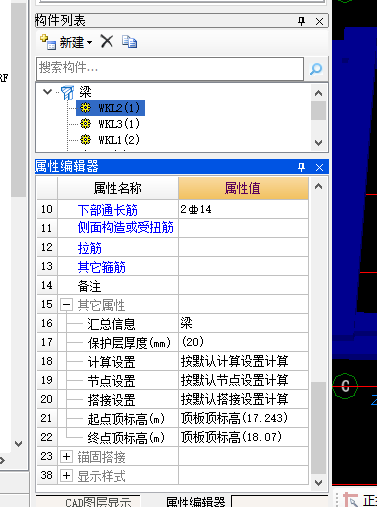Click the gear icon beside WKL3(1)
Viewport: 377px width, 507px height.
click(x=86, y=124)
